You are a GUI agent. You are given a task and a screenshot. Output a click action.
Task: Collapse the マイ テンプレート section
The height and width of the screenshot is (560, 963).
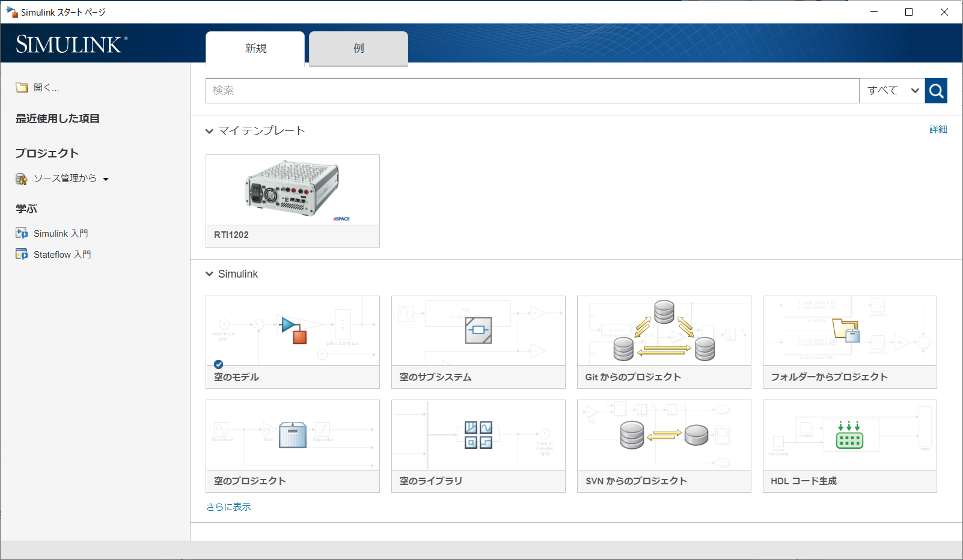pyautogui.click(x=209, y=130)
